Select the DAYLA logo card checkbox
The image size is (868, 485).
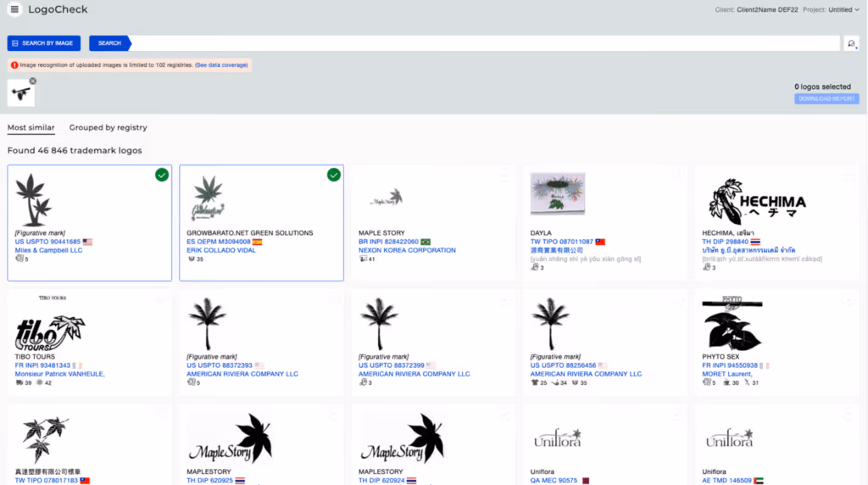[677, 175]
